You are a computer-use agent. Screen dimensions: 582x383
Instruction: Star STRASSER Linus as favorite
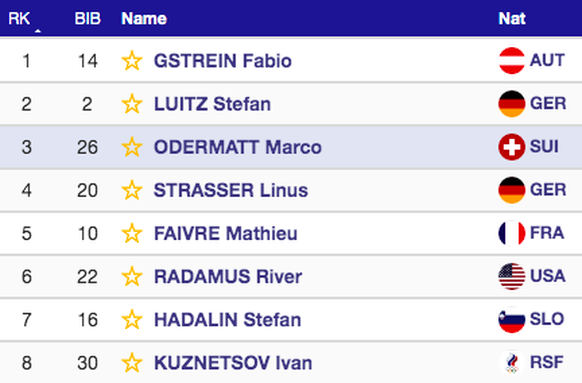[x=132, y=190]
